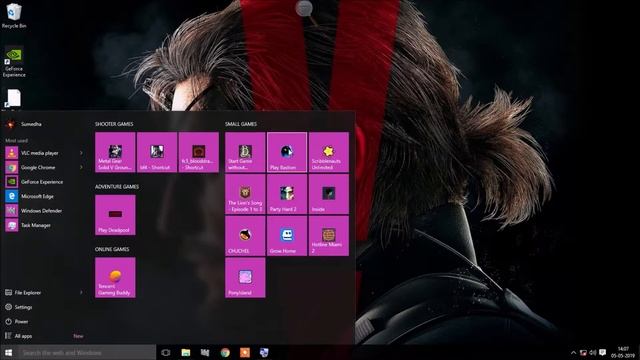Screen dimensions: 640x360
Task: Open the taskbar clock and date
Action: click(623, 353)
